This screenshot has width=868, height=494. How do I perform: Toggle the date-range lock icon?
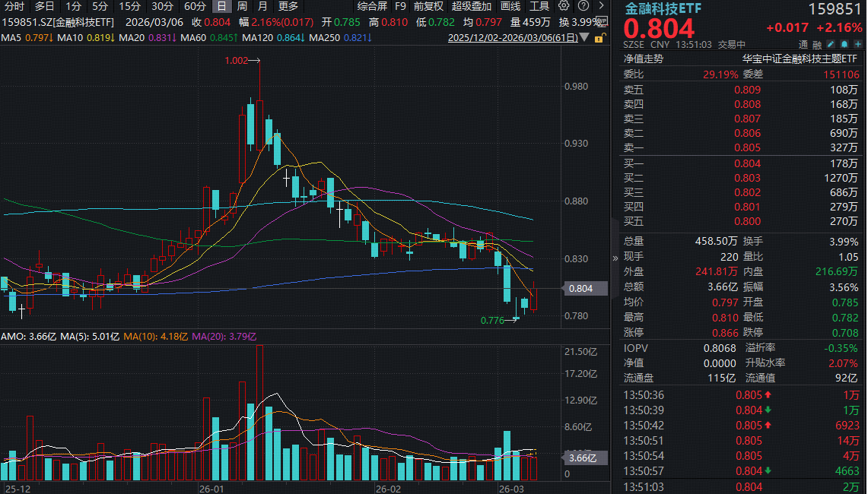(598, 36)
